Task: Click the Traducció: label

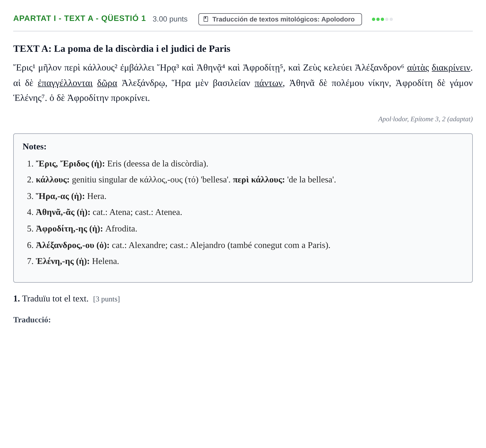Action: (32, 320)
